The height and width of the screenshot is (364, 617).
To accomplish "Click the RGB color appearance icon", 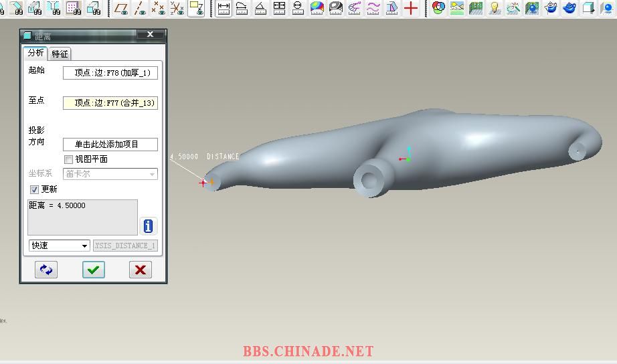I will pos(438,8).
